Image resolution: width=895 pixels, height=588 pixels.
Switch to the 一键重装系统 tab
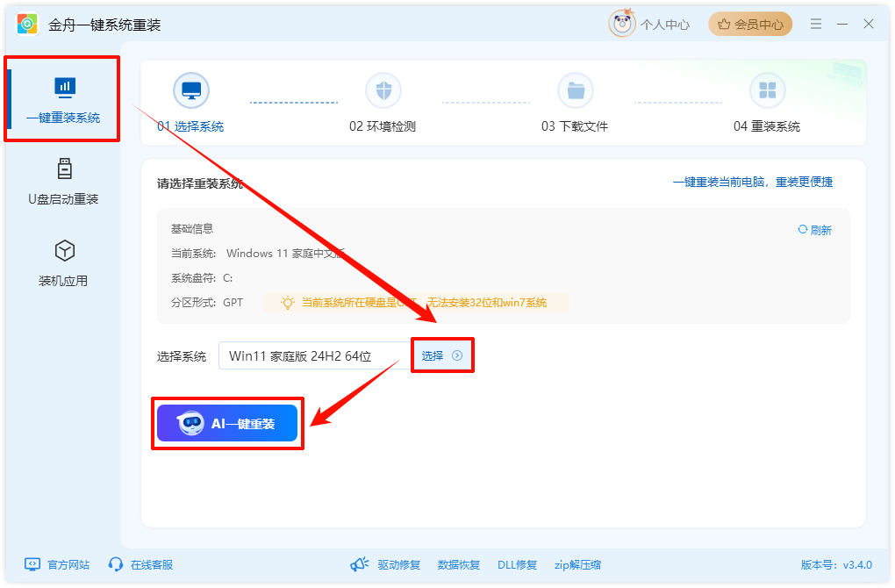pyautogui.click(x=62, y=99)
